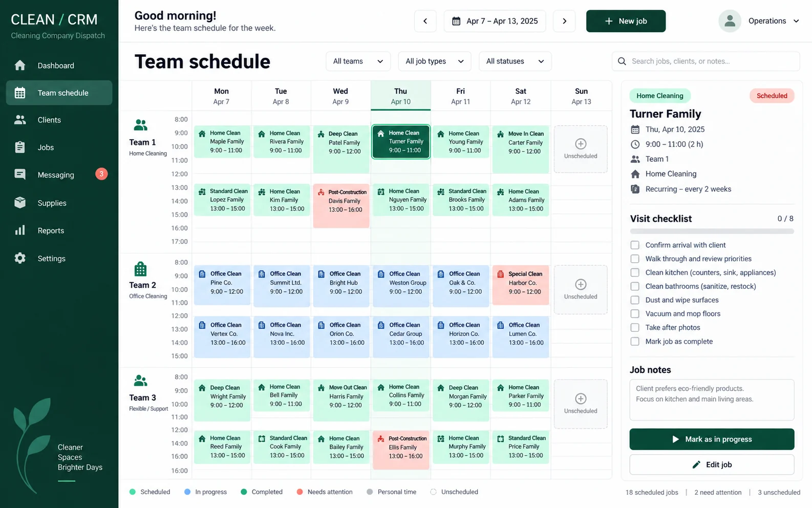
Task: Open the Apr 7 – Apr 13 date picker
Action: (x=495, y=21)
